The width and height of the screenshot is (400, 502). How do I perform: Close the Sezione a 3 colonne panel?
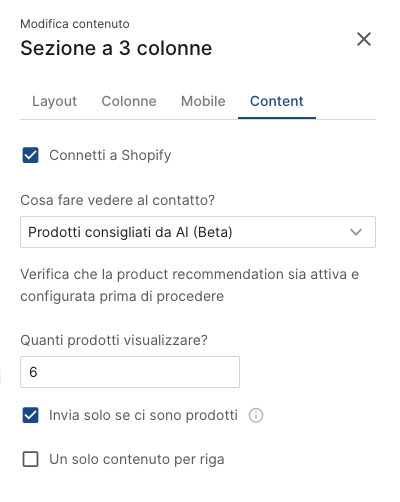click(x=364, y=39)
